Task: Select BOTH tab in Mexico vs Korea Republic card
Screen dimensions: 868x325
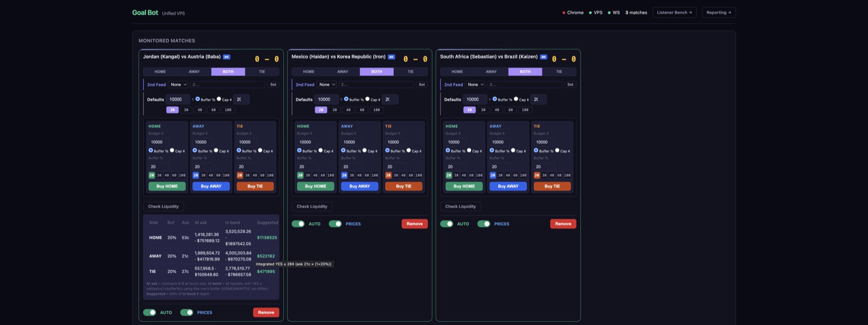Action: pyautogui.click(x=376, y=72)
